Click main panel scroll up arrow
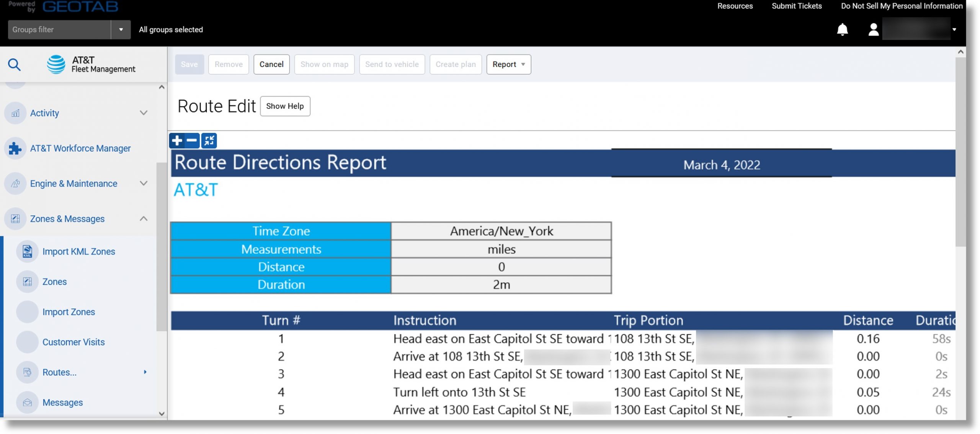 (960, 52)
